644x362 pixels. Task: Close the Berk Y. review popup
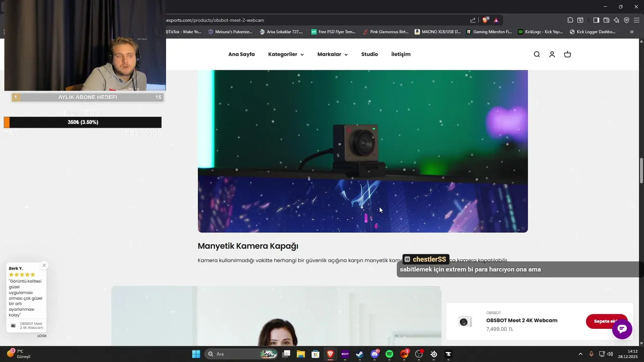point(44,265)
